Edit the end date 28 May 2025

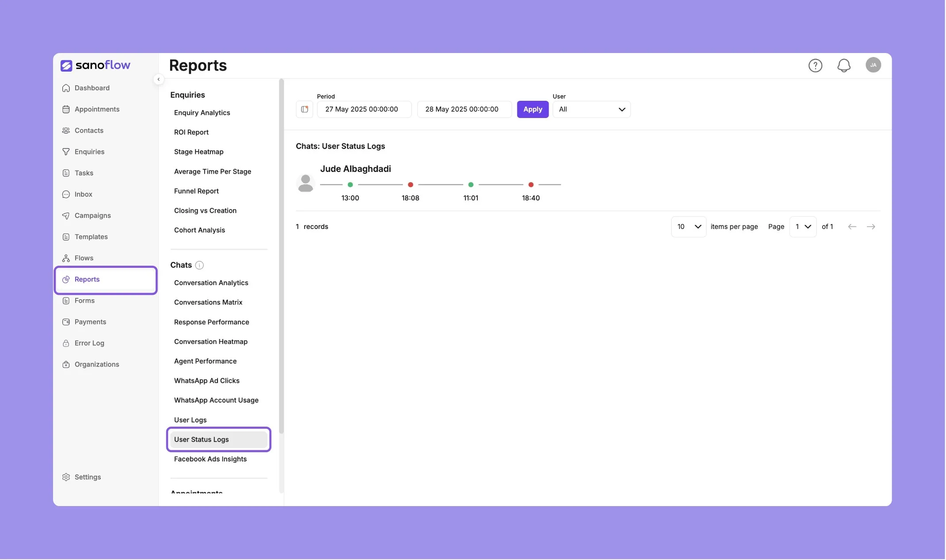tap(464, 109)
